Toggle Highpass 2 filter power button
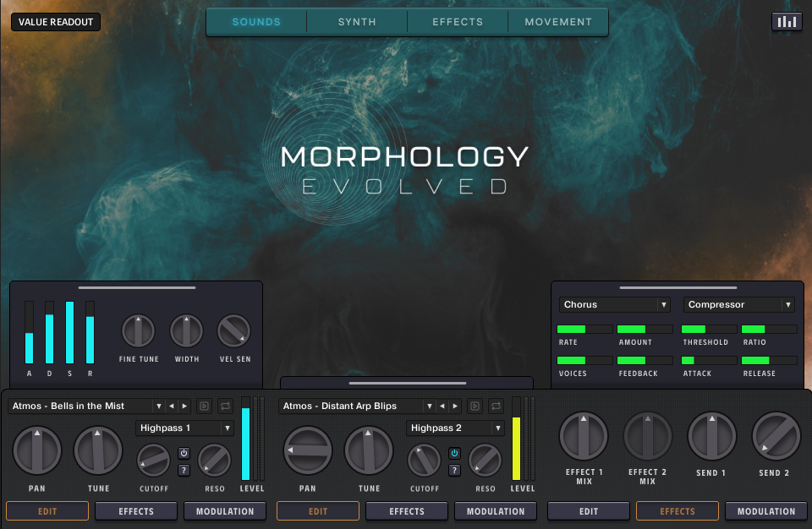 (454, 454)
